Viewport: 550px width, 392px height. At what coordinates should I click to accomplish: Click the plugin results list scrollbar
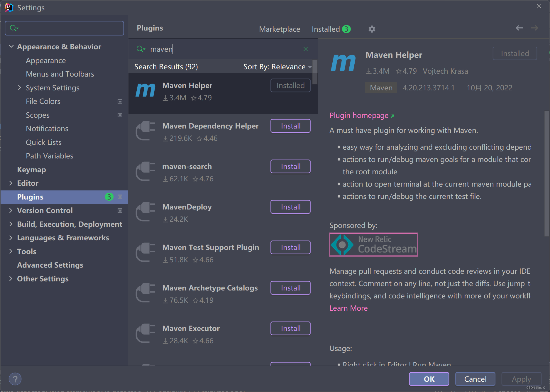tap(315, 72)
